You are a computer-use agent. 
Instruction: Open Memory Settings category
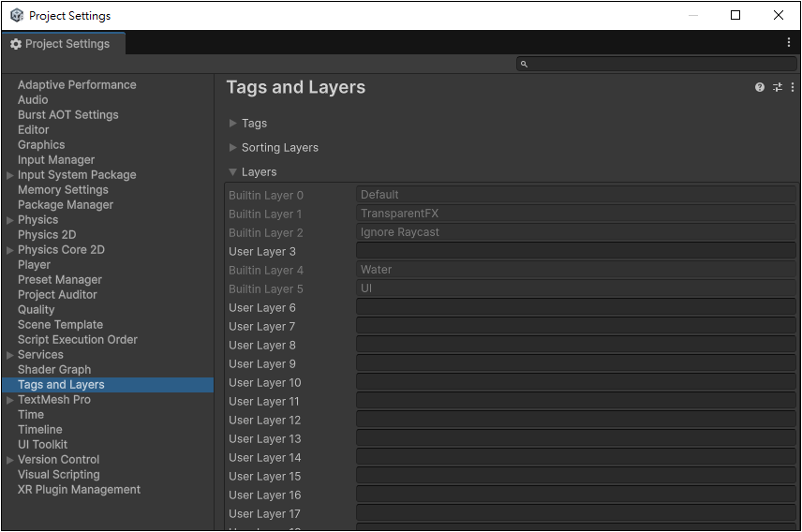(x=63, y=190)
